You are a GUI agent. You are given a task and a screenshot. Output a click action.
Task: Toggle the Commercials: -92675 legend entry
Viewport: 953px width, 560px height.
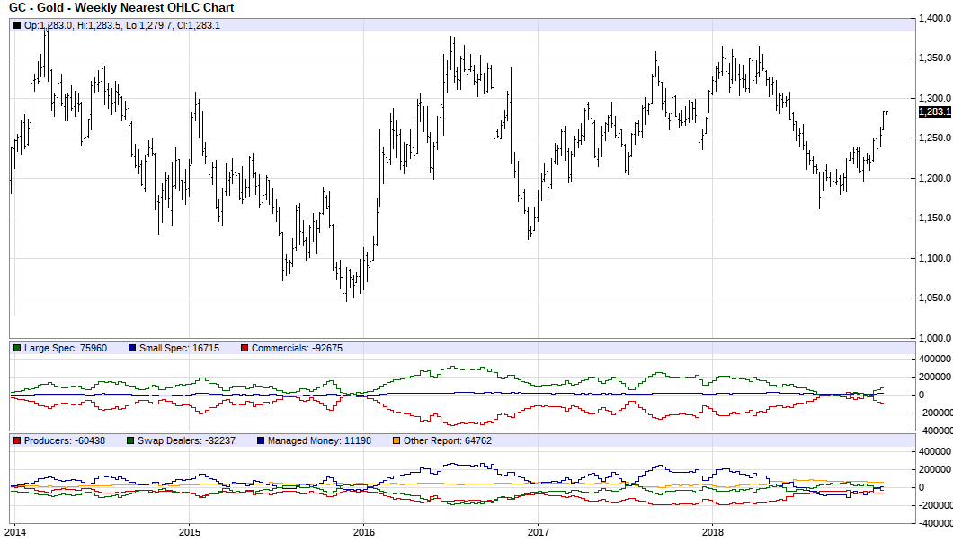(297, 347)
